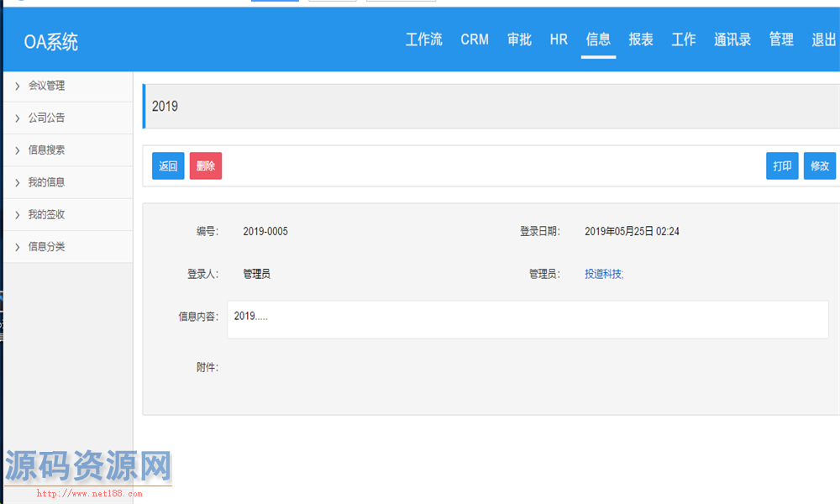This screenshot has height=504, width=840.
Task: Open the 审批 approval module
Action: 519,39
